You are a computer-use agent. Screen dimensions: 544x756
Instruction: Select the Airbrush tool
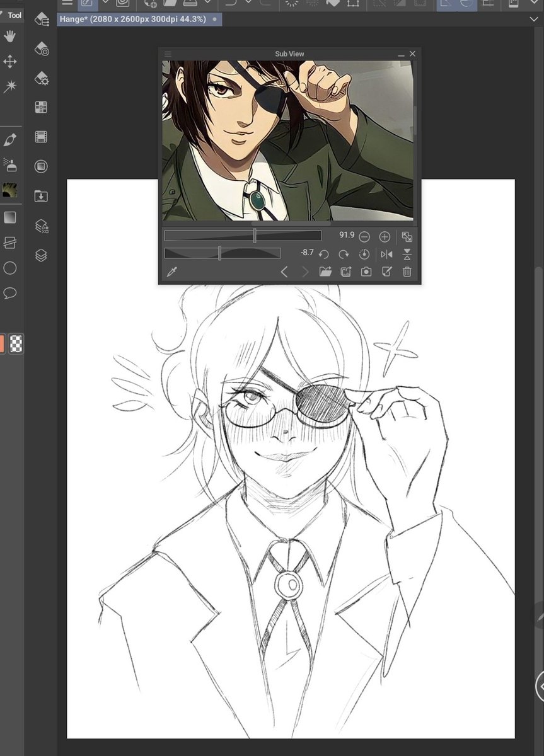(10, 165)
